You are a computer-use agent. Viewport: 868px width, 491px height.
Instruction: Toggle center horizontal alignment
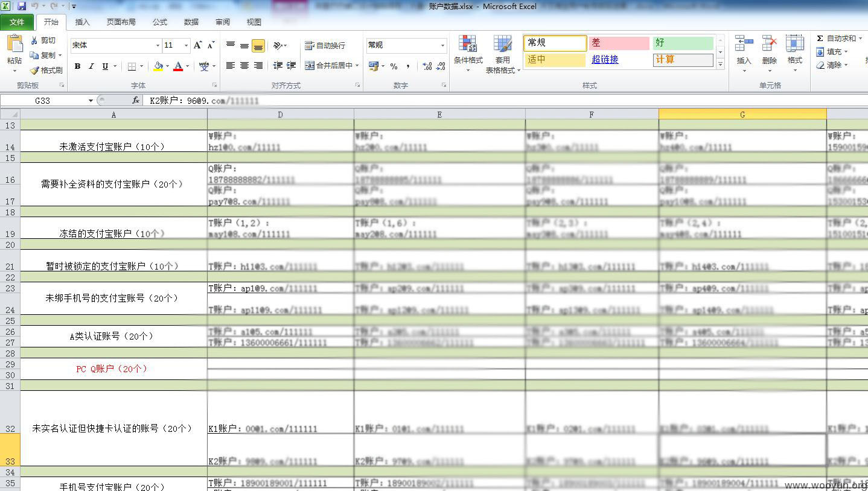(x=244, y=66)
